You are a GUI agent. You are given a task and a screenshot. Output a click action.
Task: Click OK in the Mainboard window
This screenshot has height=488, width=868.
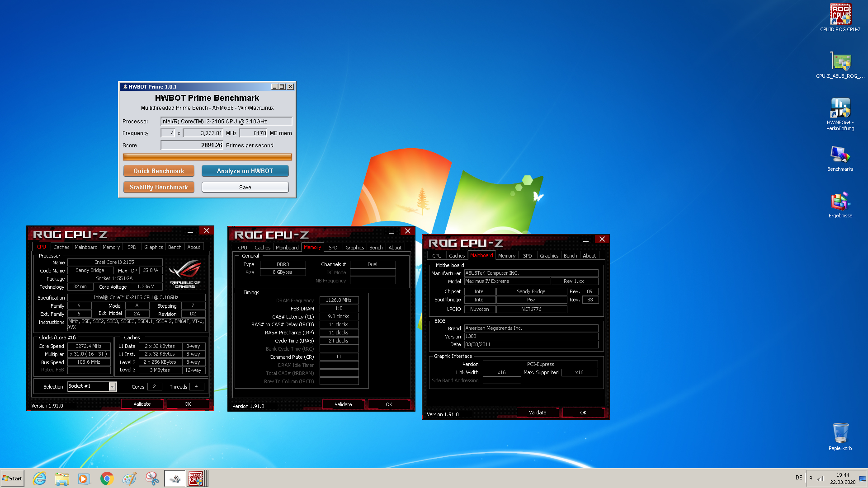(583, 413)
